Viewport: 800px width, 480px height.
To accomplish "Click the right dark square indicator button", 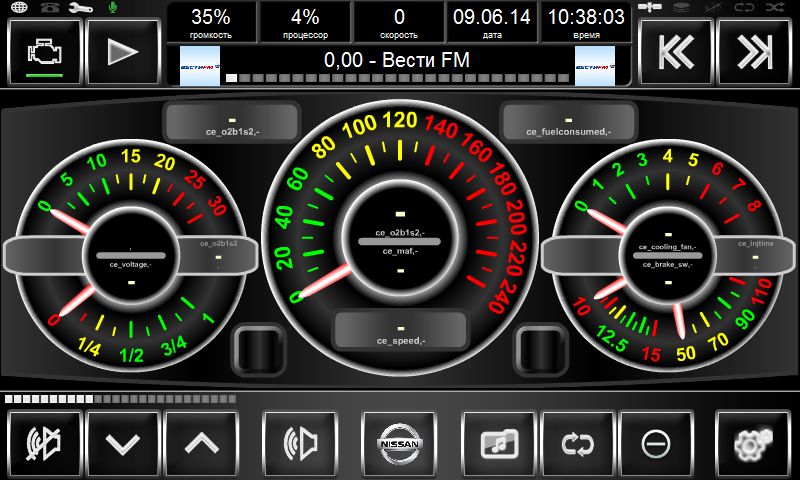I will coord(541,350).
